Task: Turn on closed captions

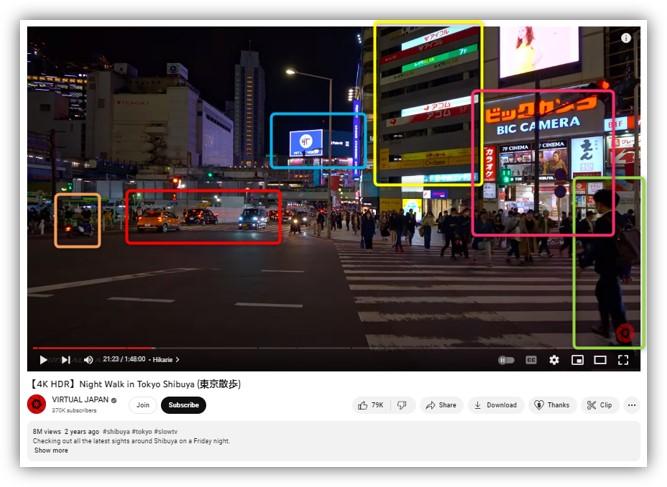Action: tap(531, 360)
